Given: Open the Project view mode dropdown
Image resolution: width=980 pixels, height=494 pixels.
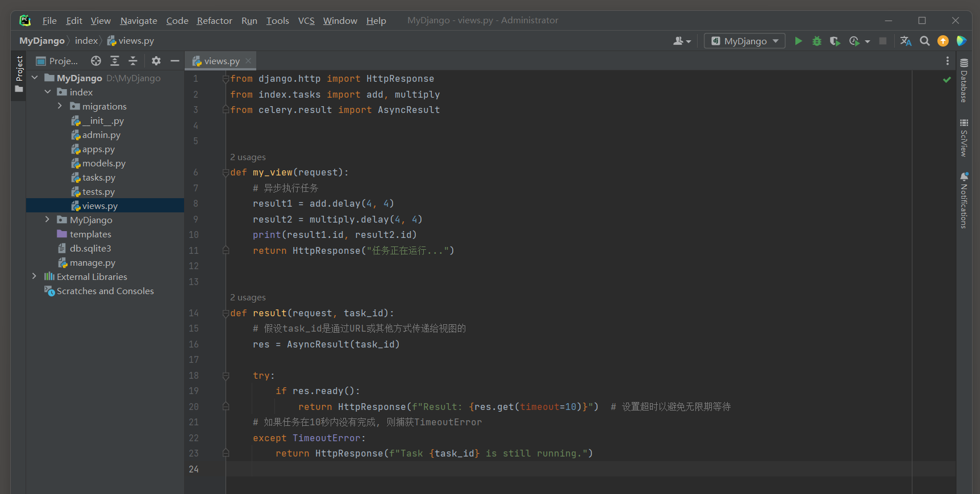Looking at the screenshot, I should click(57, 61).
